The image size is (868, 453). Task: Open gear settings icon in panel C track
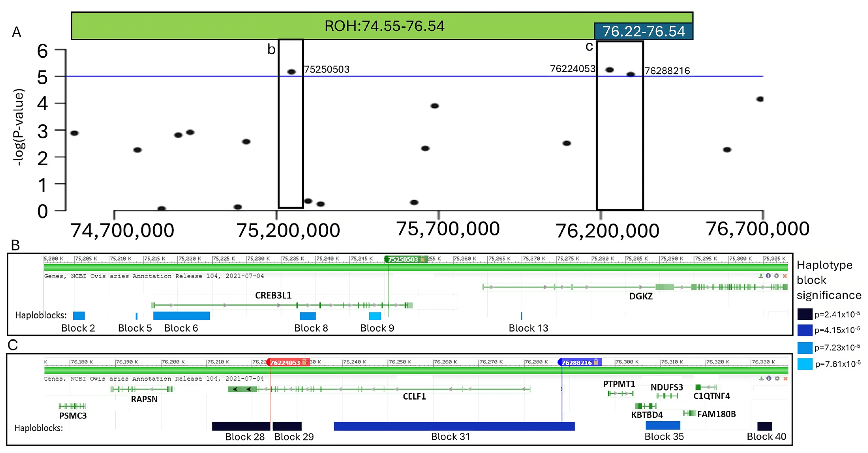pyautogui.click(x=777, y=378)
